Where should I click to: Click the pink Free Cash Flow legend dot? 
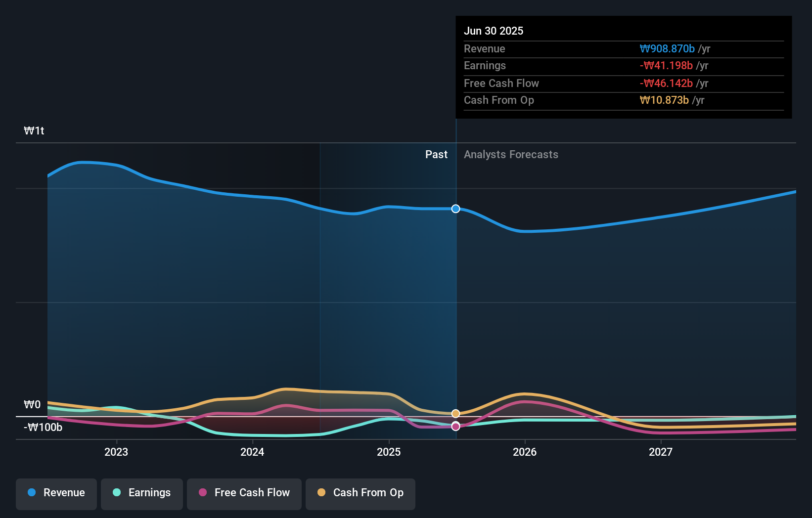pos(202,493)
